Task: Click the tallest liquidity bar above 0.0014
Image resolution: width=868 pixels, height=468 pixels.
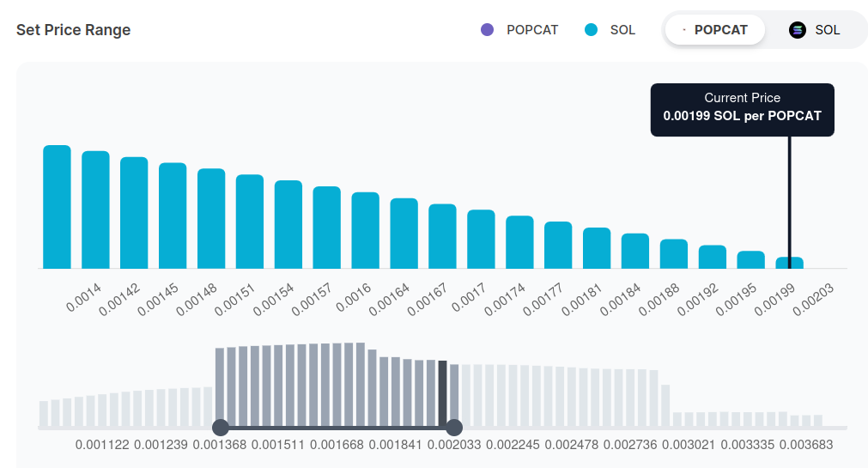Action: tap(57, 206)
